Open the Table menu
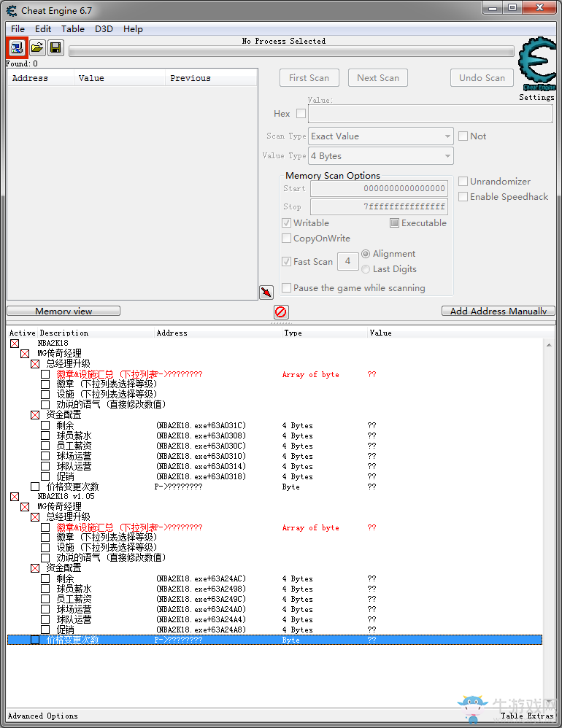The height and width of the screenshot is (728, 562). 73,28
